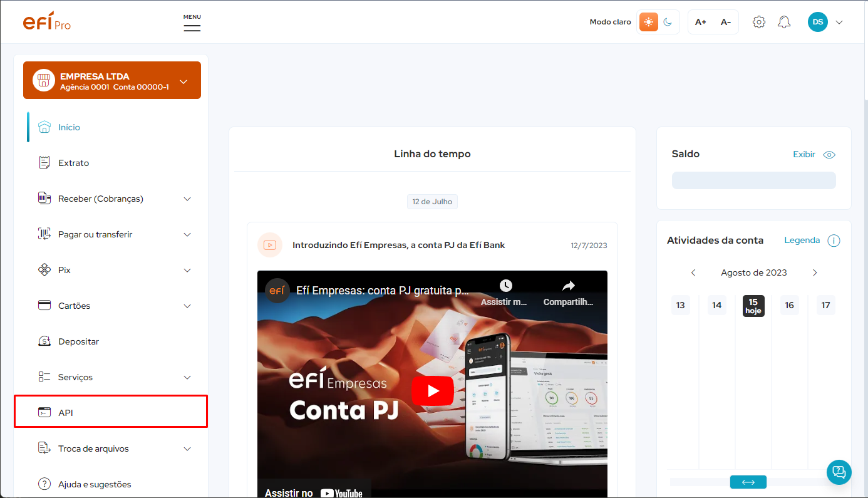Select day 16 in the activities calendar

[789, 305]
